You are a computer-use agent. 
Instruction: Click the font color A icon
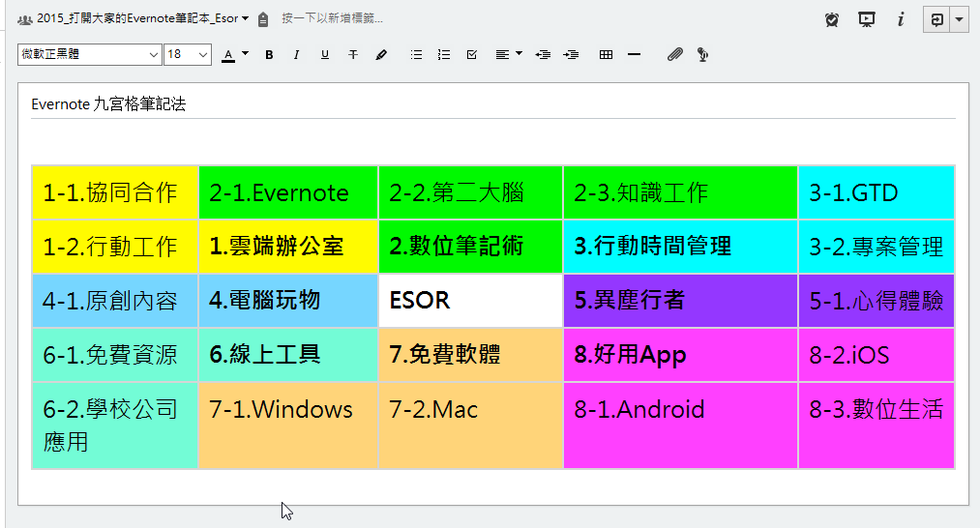click(228, 56)
